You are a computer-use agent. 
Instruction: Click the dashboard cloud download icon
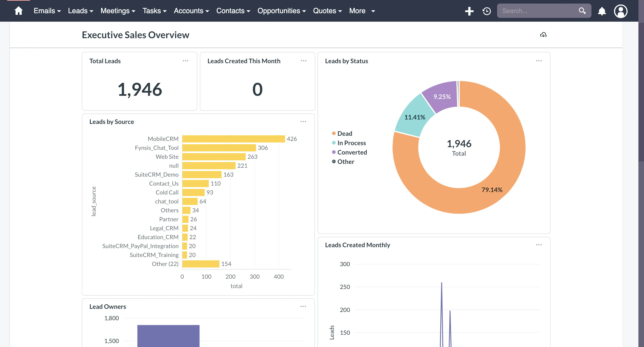(543, 35)
